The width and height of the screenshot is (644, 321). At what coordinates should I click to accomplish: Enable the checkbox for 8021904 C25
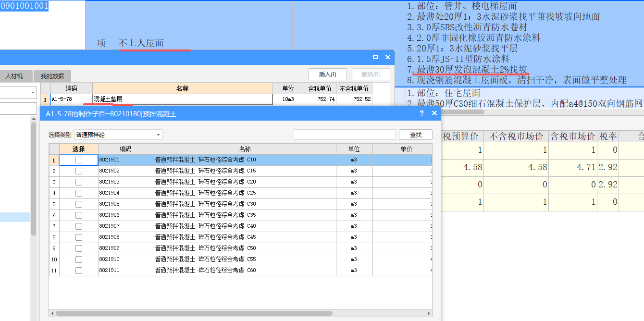tap(79, 193)
